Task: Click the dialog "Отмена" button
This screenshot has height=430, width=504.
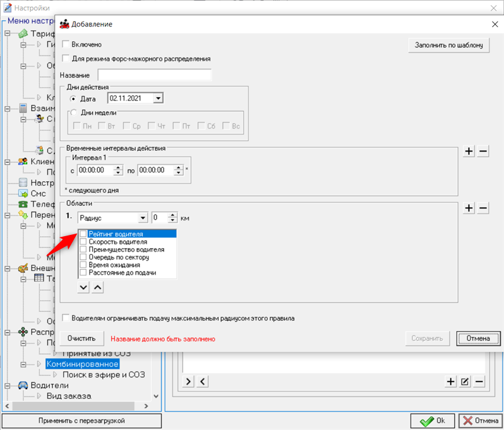Action: point(478,338)
